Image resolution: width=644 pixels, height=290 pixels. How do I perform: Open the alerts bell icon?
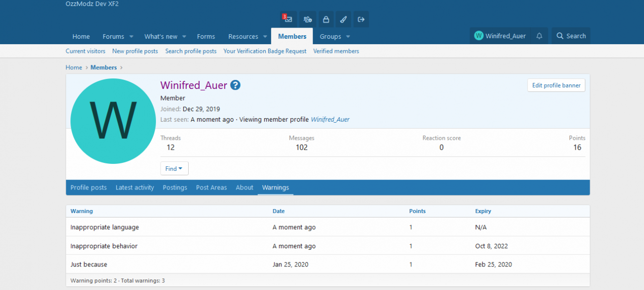point(539,36)
